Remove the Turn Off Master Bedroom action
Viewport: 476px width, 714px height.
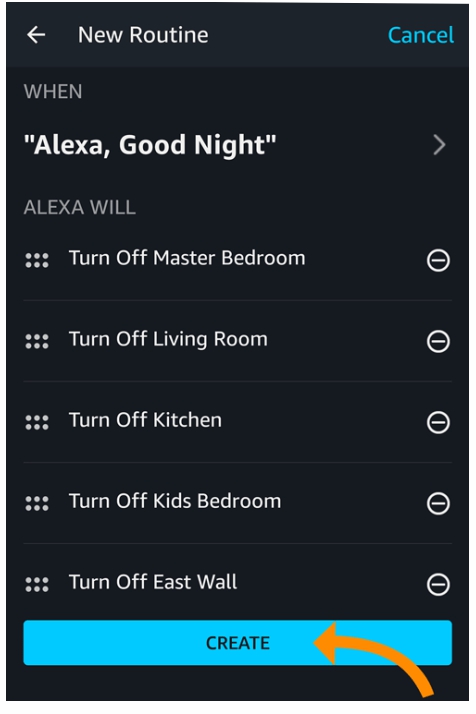(x=438, y=260)
